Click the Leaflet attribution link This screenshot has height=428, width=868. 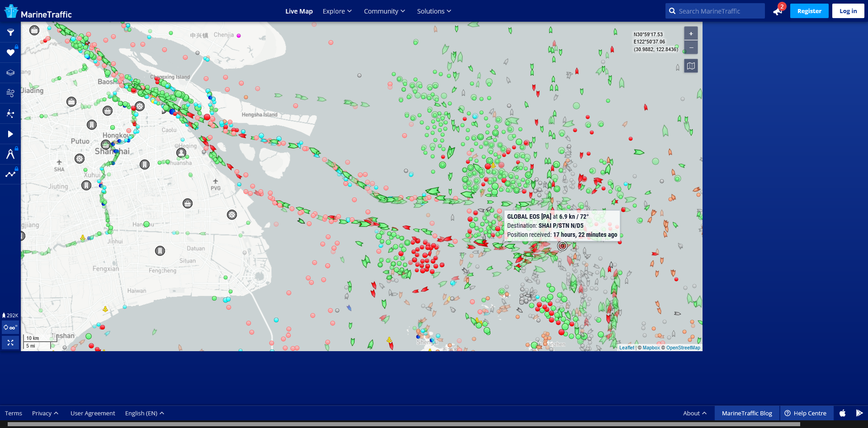(627, 348)
